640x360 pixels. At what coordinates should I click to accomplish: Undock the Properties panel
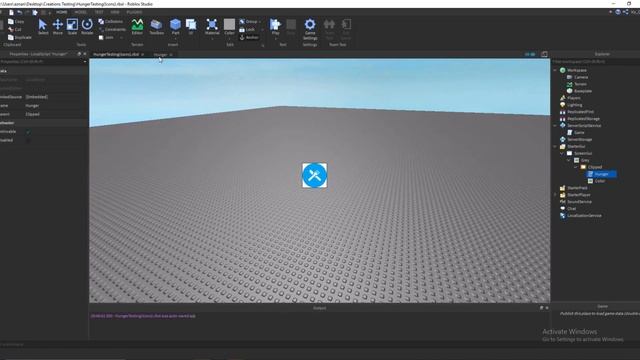click(x=79, y=54)
